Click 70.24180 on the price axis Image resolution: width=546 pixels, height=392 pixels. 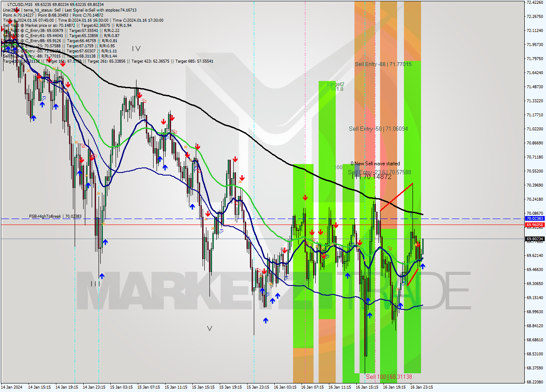[535, 199]
